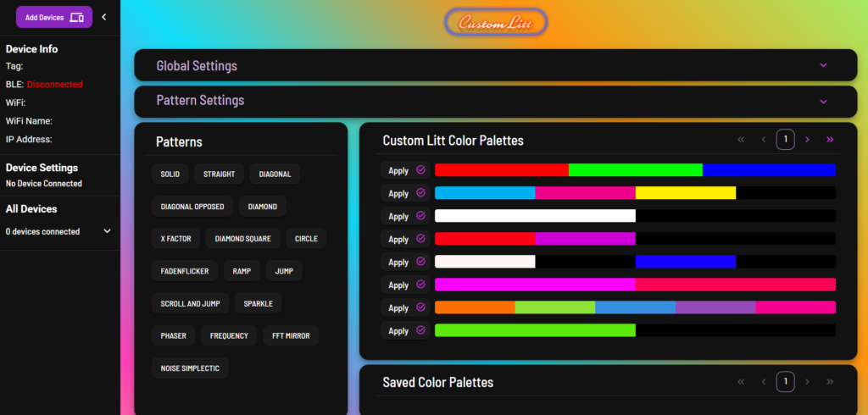Toggle check icon on magenta-crimson palette row

point(420,285)
